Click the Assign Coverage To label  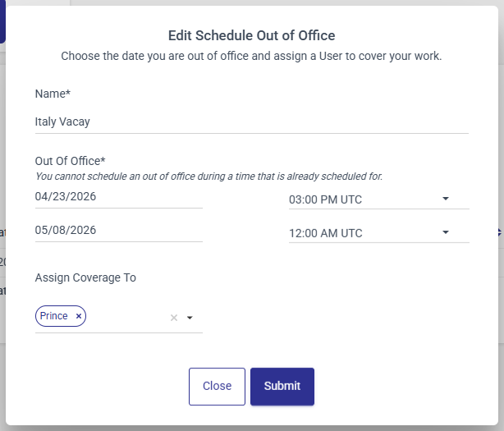point(85,277)
